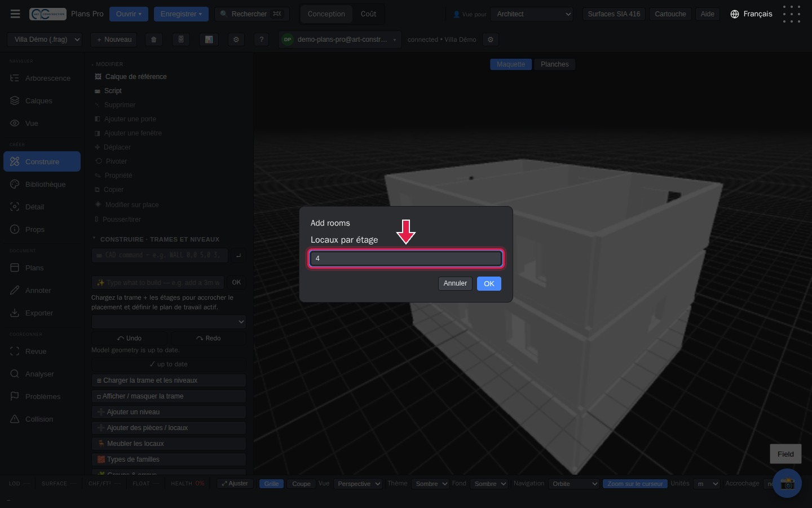Open the Vue sidebar item
812x508 pixels.
point(42,124)
